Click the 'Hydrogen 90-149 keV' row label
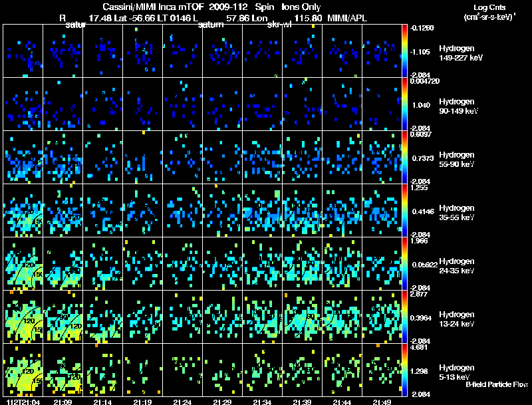Screen dimensions: 532x405 coord(458,106)
